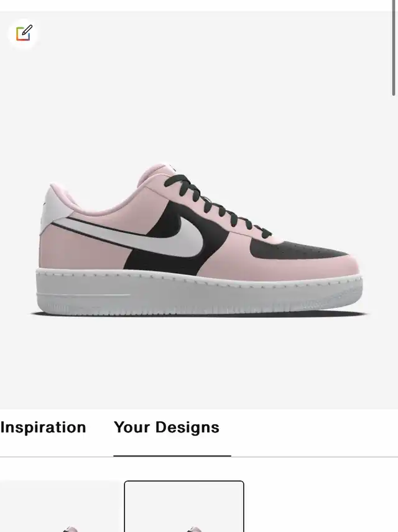
Task: Click the page vertical scrollbar thumb
Action: [394, 47]
